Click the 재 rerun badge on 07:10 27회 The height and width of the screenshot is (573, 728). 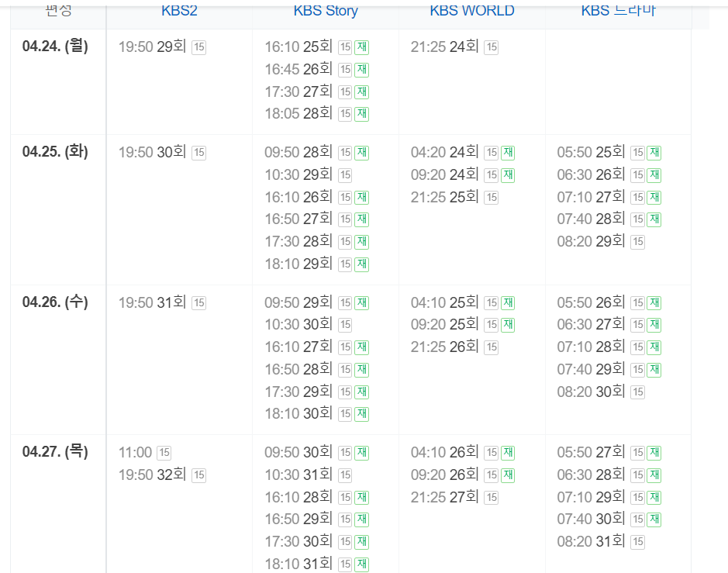[654, 198]
